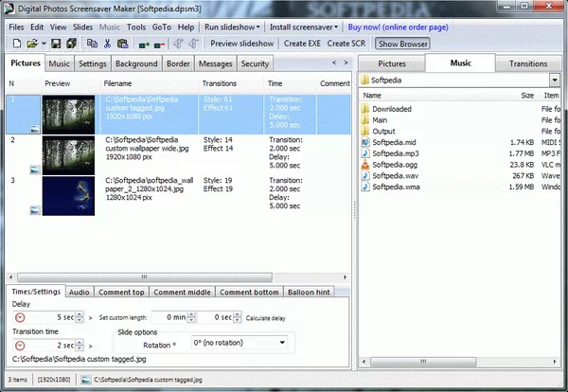Open the Tools menu
The image size is (568, 392).
(x=136, y=27)
